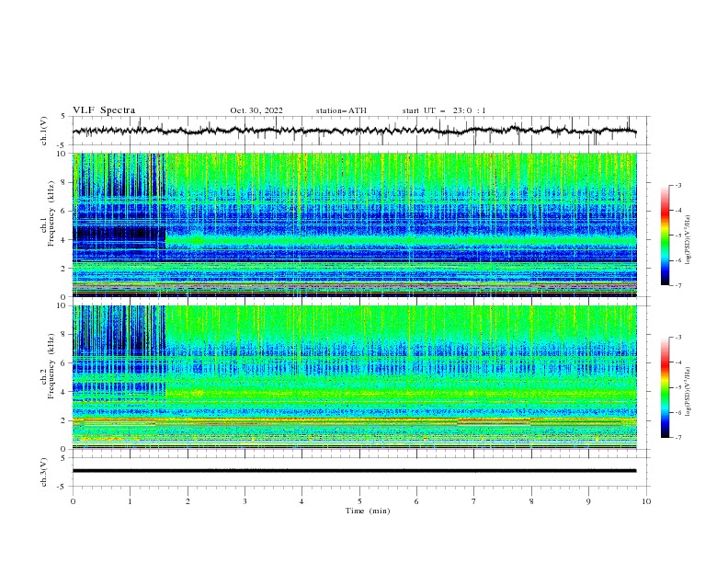This screenshot has height=563, width=728.
Task: Click the log(PSD) label beside upper colorbar
Action: coord(688,239)
